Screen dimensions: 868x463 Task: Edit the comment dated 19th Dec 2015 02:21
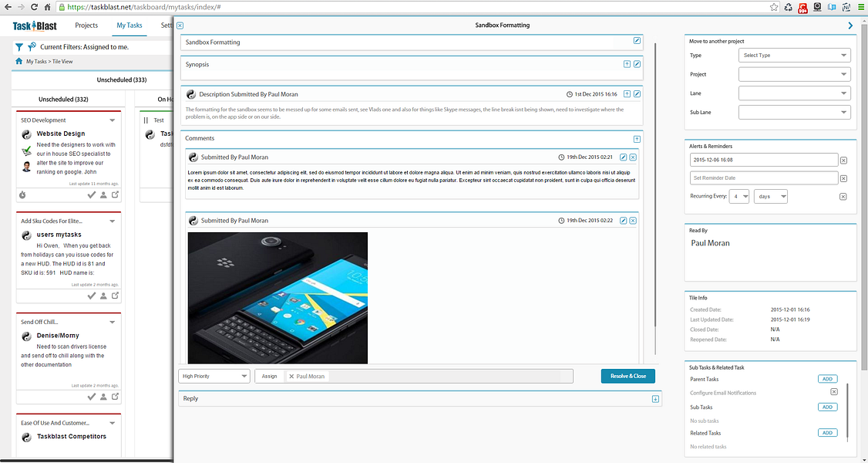click(x=624, y=157)
